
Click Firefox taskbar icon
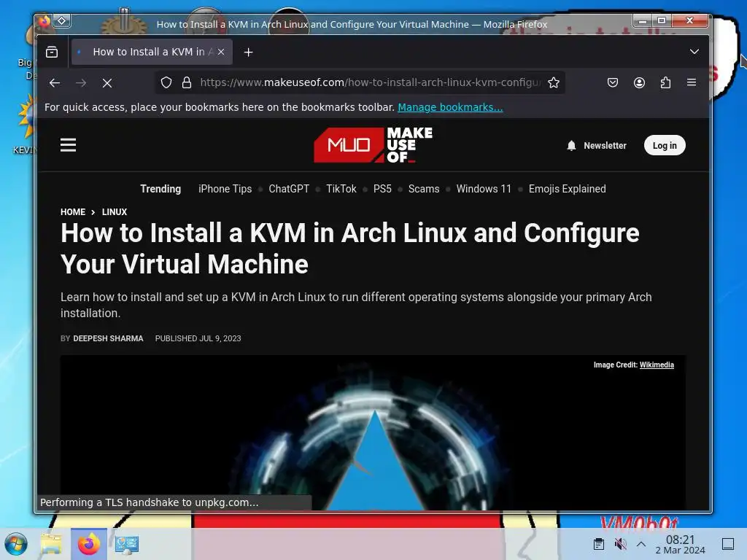point(88,544)
